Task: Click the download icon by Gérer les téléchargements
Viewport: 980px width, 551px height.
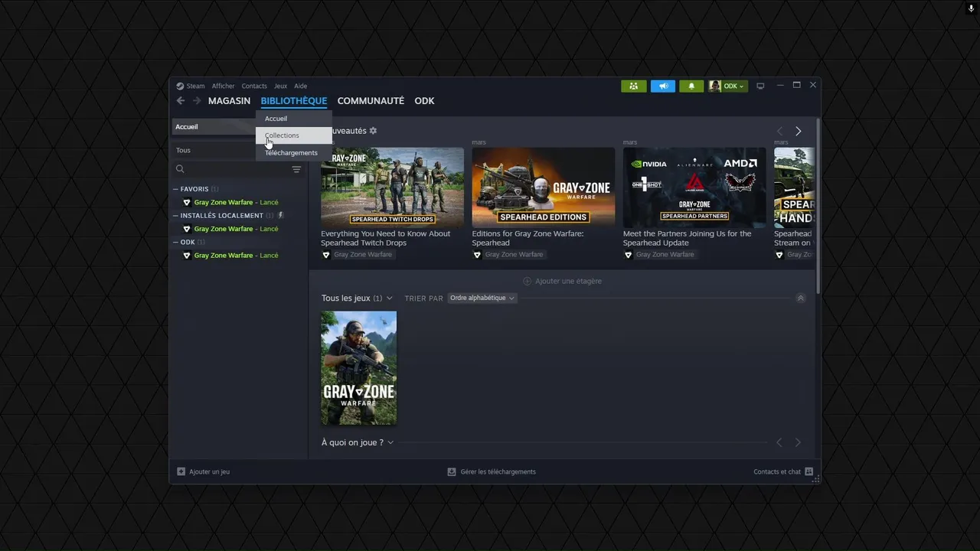Action: tap(452, 471)
